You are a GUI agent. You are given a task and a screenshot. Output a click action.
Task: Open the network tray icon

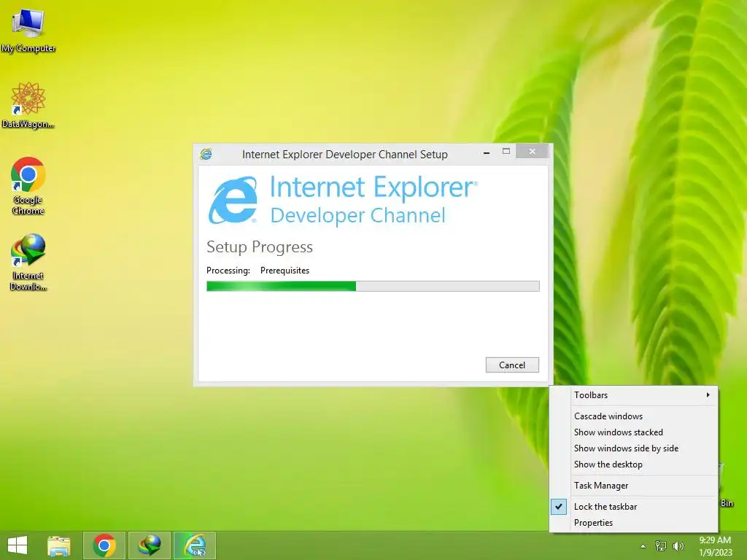tap(661, 545)
